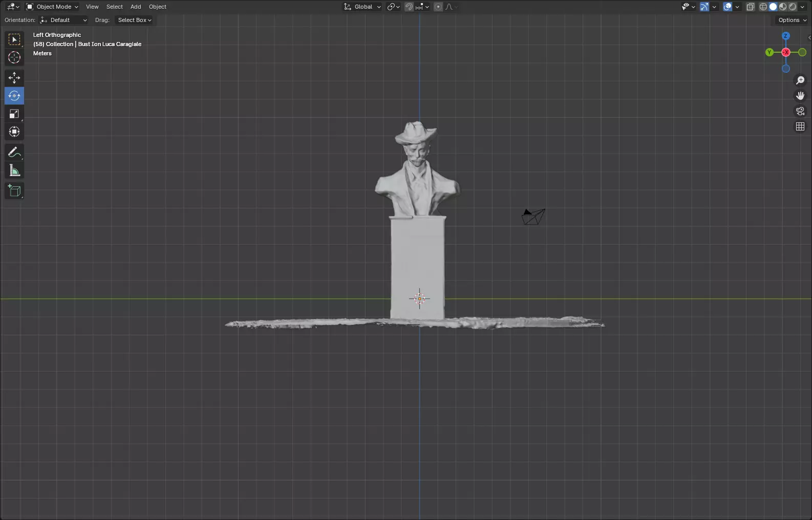Open the Select menu
This screenshot has width=812, height=520.
click(115, 7)
